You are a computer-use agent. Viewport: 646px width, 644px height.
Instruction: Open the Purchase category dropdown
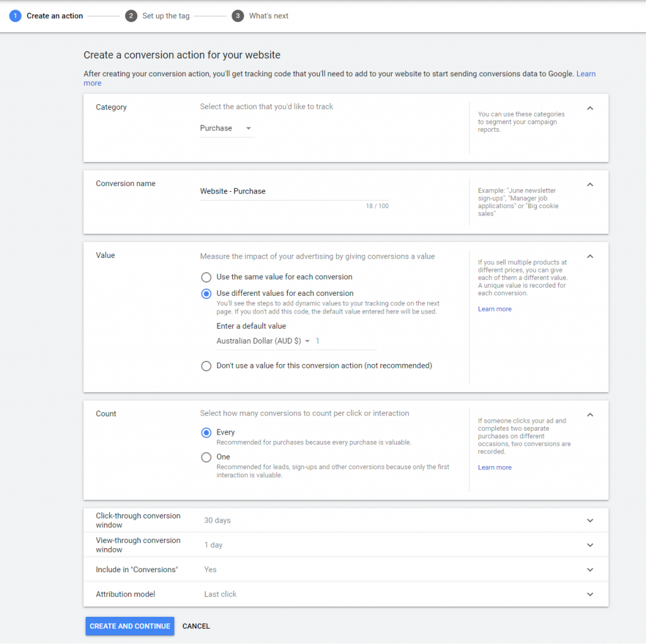tap(227, 128)
